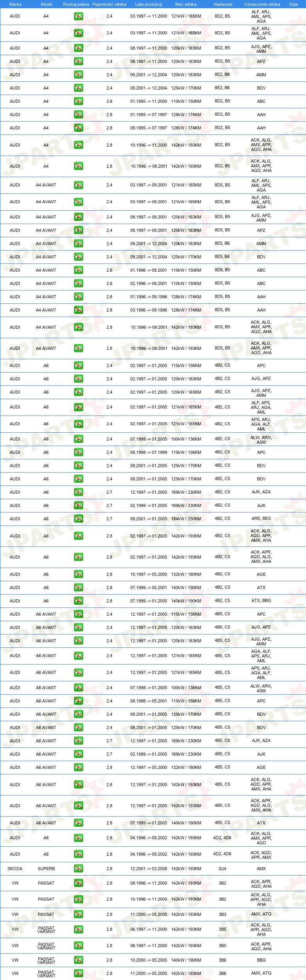Click the 'BBG' engine code in Passat Variant row

point(261,960)
